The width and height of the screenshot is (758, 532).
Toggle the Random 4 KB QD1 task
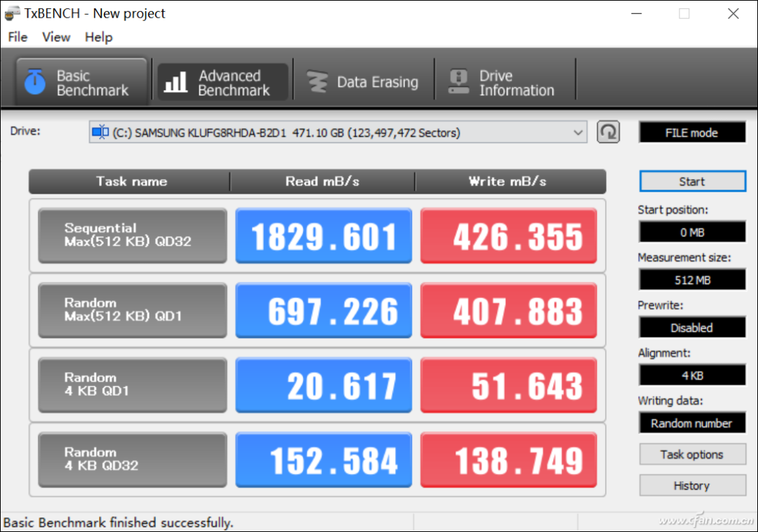coord(133,385)
